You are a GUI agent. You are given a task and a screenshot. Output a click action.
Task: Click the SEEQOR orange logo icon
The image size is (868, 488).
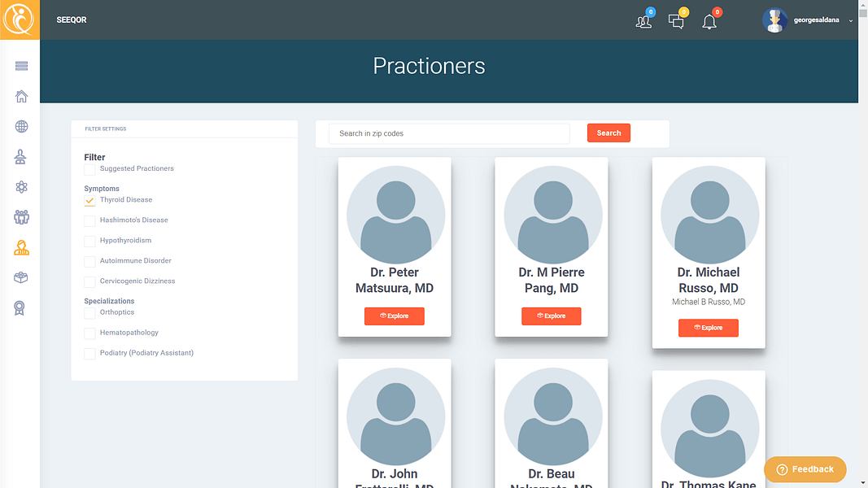[x=20, y=20]
